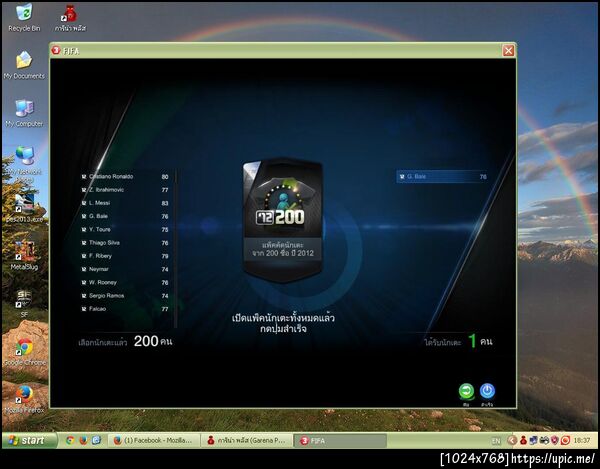Click the red circular tray icon beside the clock
The image size is (600, 469).
coord(565,441)
